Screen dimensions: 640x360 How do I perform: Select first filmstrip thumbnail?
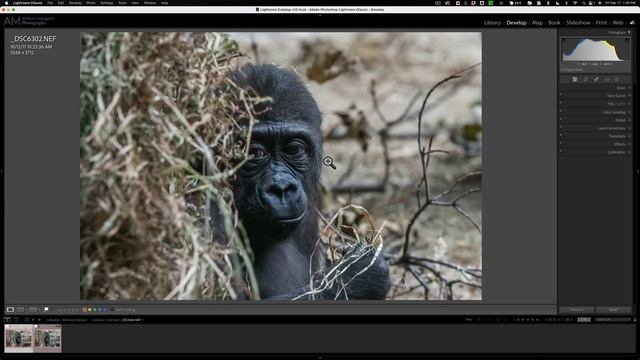coord(19,338)
